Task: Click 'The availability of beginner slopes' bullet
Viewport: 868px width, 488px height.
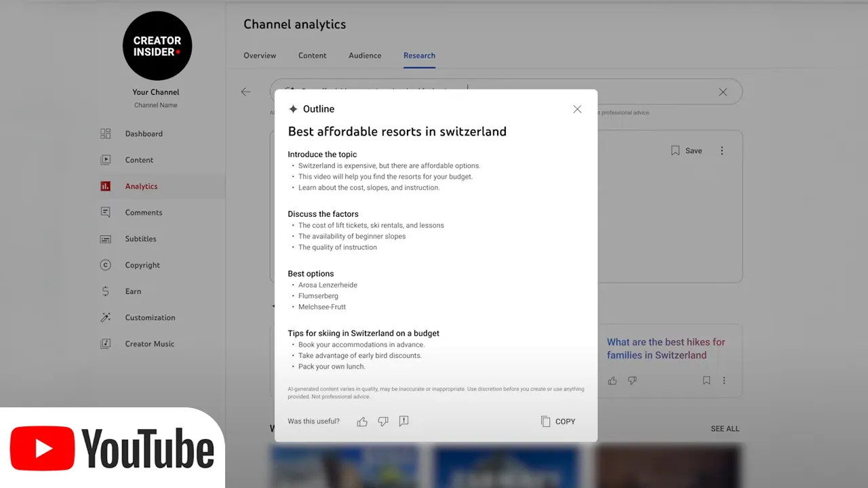Action: pyautogui.click(x=352, y=237)
